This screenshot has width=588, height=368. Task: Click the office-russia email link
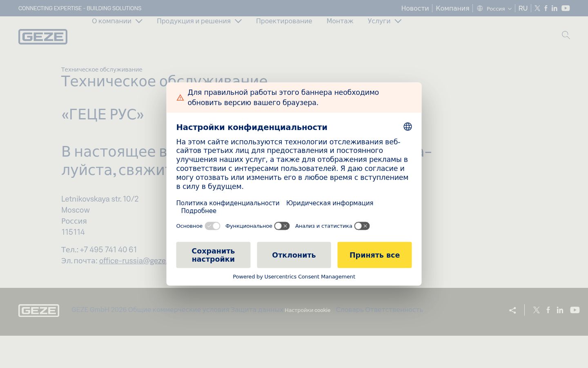tap(133, 260)
